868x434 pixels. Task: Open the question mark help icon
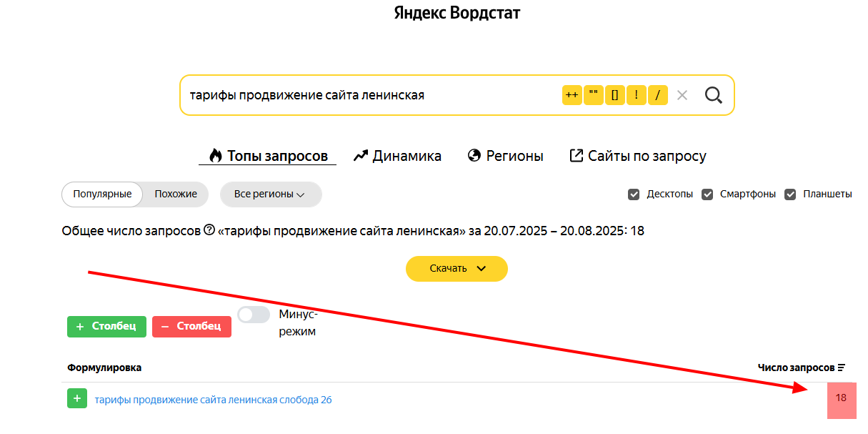[x=209, y=230]
